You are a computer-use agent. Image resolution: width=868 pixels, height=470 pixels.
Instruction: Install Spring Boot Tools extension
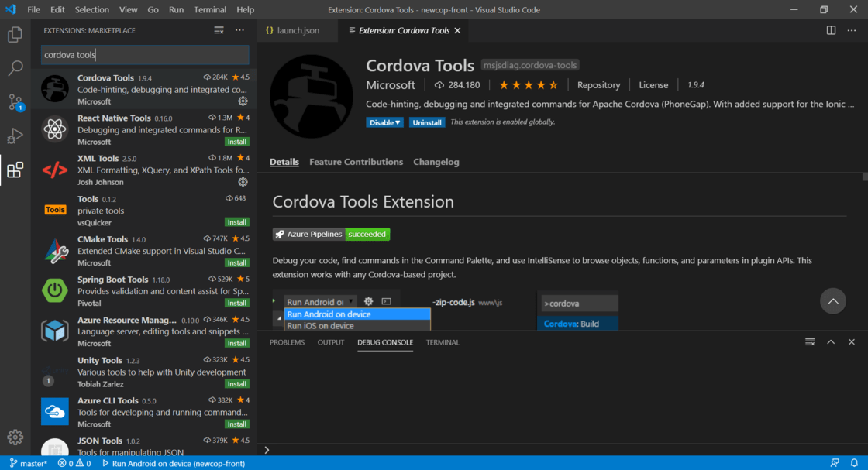coord(237,303)
